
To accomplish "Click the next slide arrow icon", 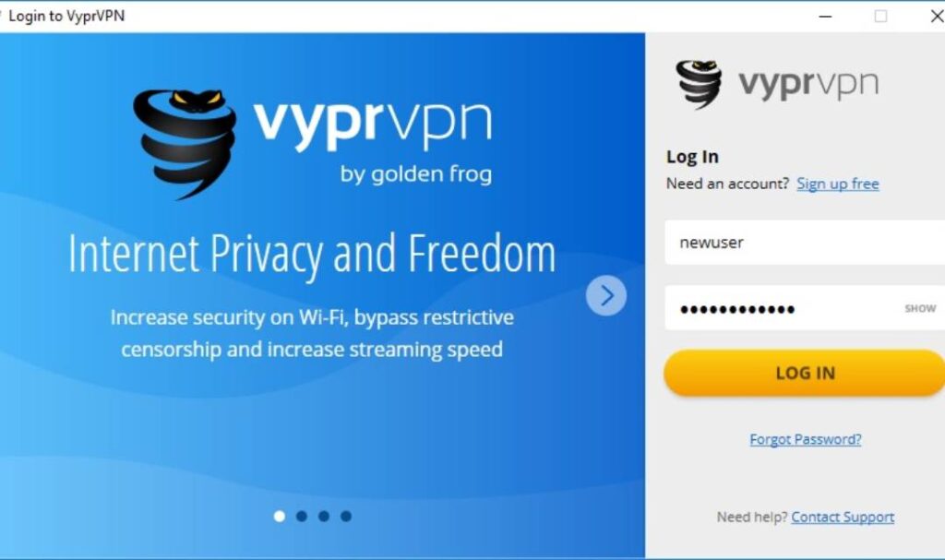I will 606,295.
